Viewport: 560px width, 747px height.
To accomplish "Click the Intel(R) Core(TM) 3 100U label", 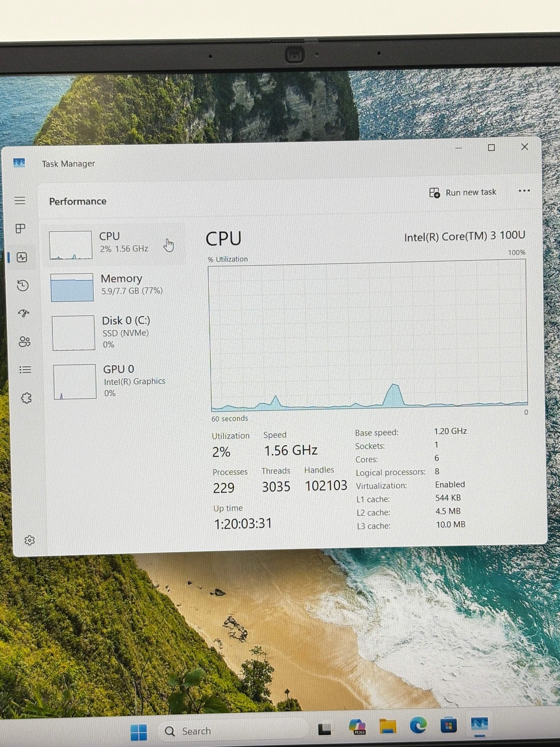I will 464,236.
